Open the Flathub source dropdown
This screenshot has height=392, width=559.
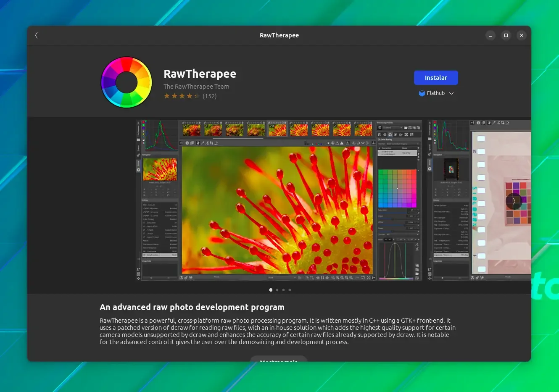pyautogui.click(x=436, y=93)
